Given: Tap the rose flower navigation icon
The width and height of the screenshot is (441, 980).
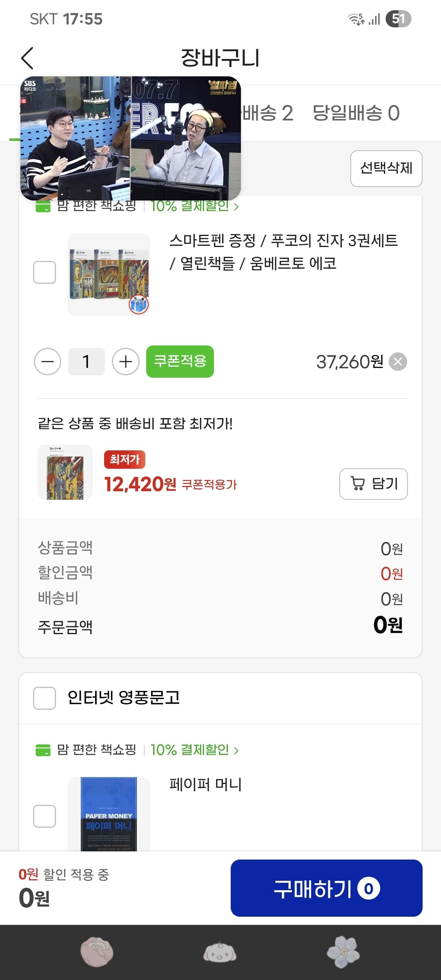Looking at the screenshot, I should tap(97, 952).
